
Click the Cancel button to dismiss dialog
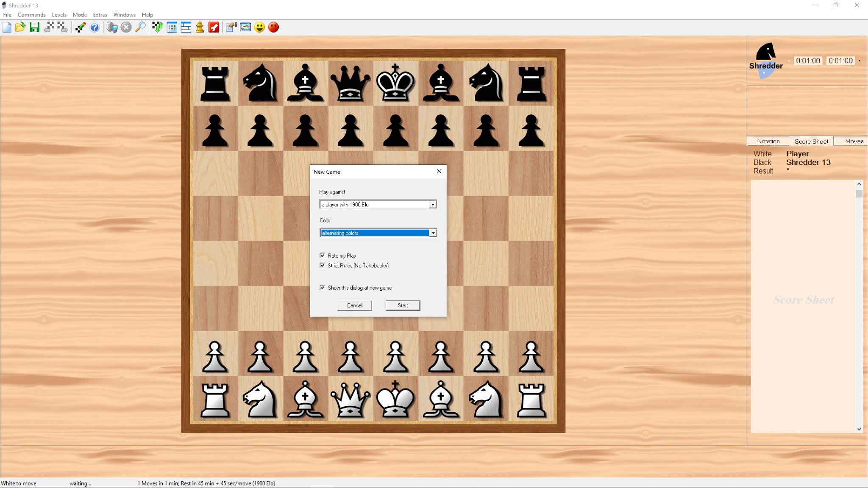coord(355,305)
